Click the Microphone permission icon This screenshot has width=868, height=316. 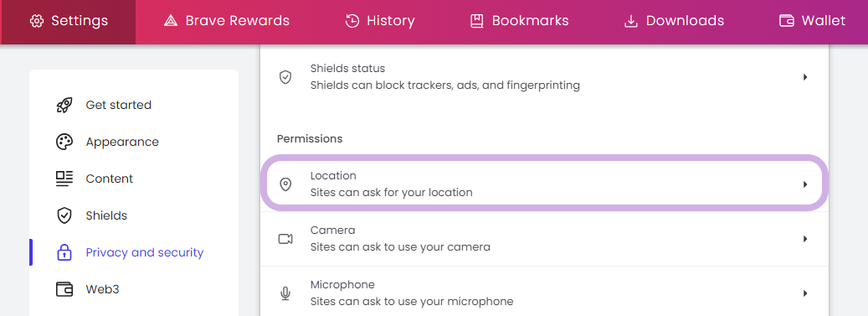tap(285, 293)
